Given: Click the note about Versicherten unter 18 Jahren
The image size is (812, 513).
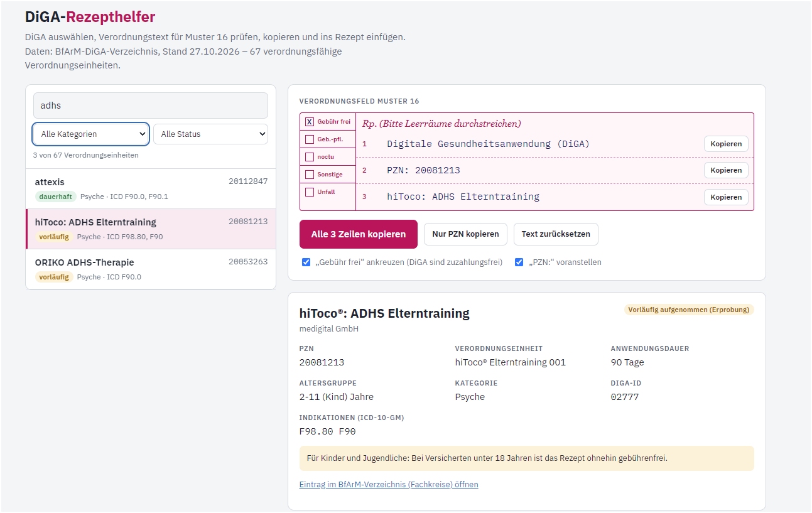Looking at the screenshot, I should (x=527, y=458).
